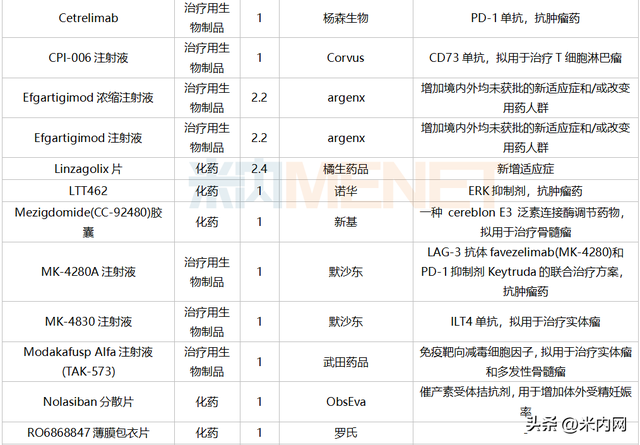Select the 'Linzagolix 片' drug name cell

88,169
